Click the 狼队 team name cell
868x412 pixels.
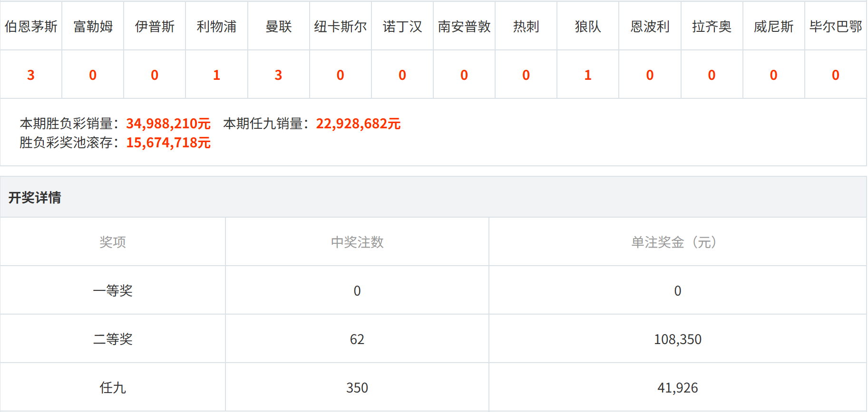click(x=588, y=26)
